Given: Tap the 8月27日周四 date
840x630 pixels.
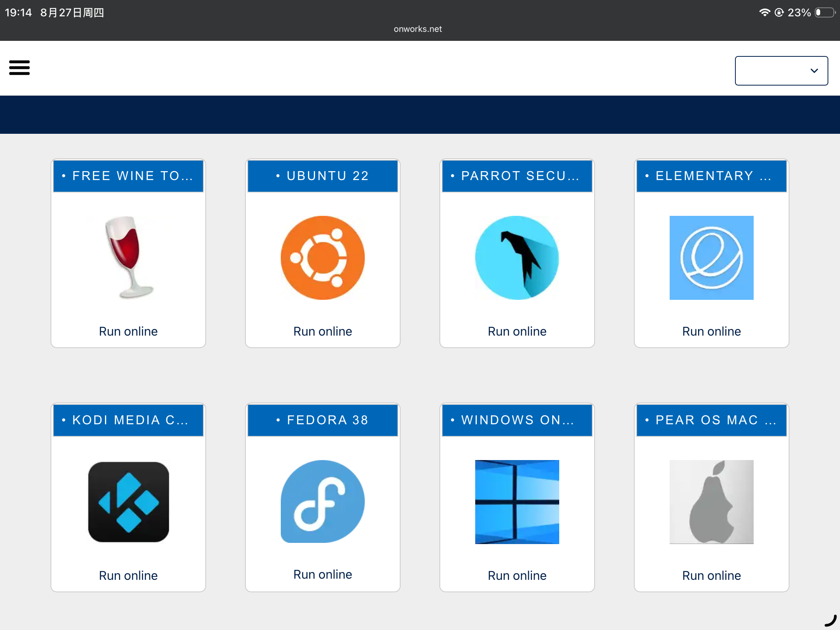Looking at the screenshot, I should click(72, 13).
